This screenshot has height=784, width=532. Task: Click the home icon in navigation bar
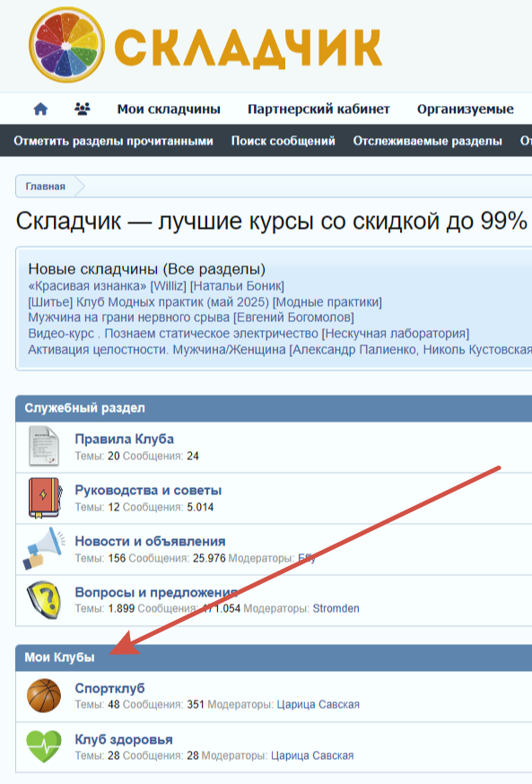40,109
